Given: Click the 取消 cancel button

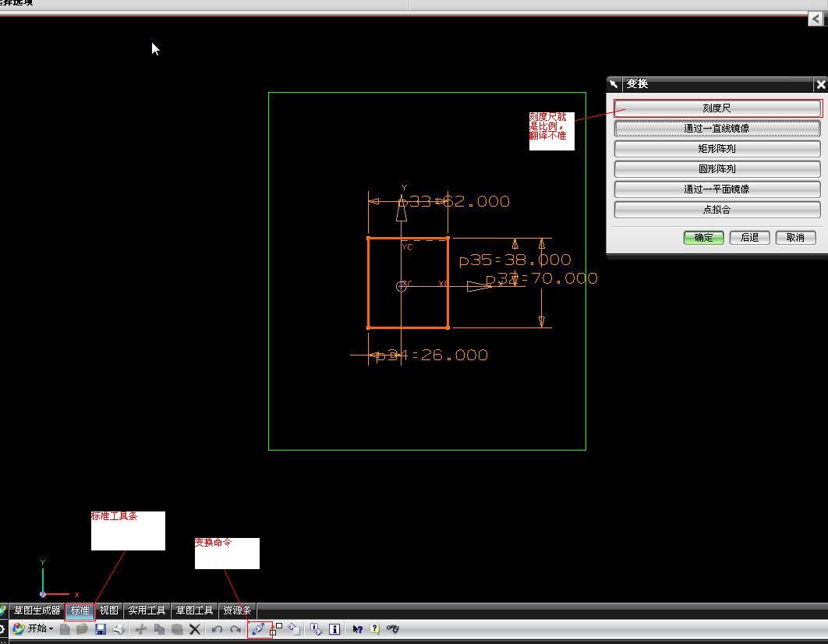Looking at the screenshot, I should point(795,238).
